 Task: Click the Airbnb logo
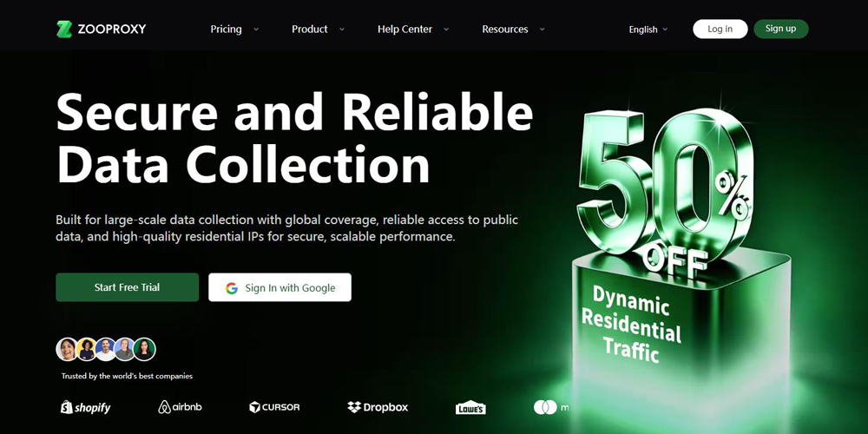click(180, 407)
